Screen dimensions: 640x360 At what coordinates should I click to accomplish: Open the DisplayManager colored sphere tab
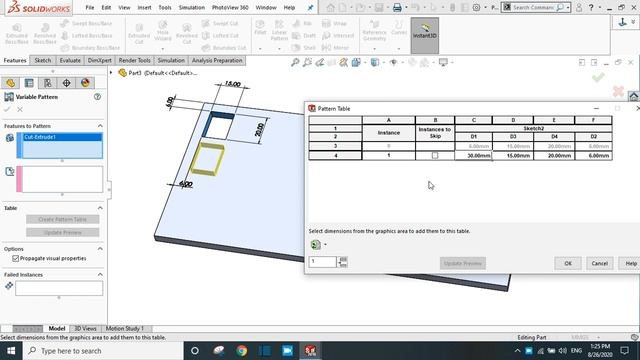[x=85, y=83]
